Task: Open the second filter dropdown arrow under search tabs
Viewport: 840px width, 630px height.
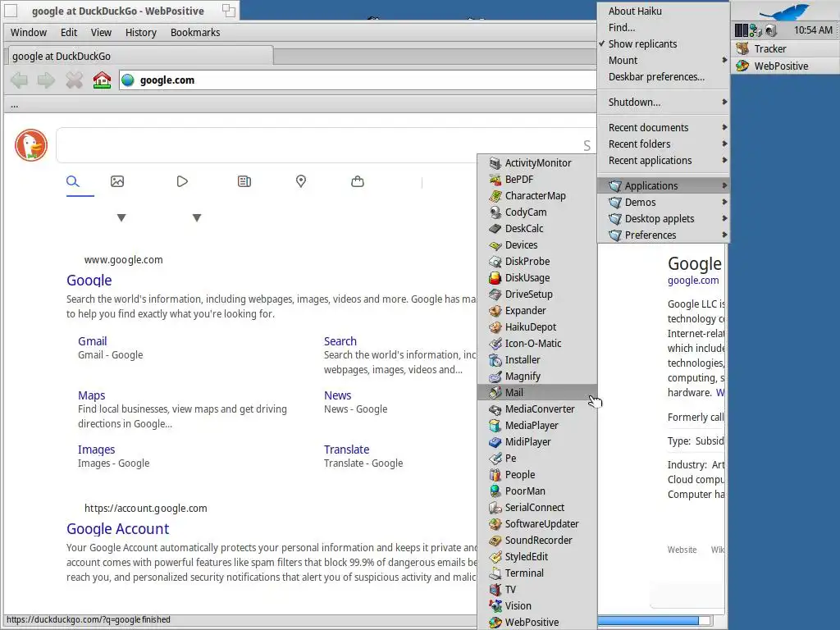Action: pyautogui.click(x=197, y=218)
